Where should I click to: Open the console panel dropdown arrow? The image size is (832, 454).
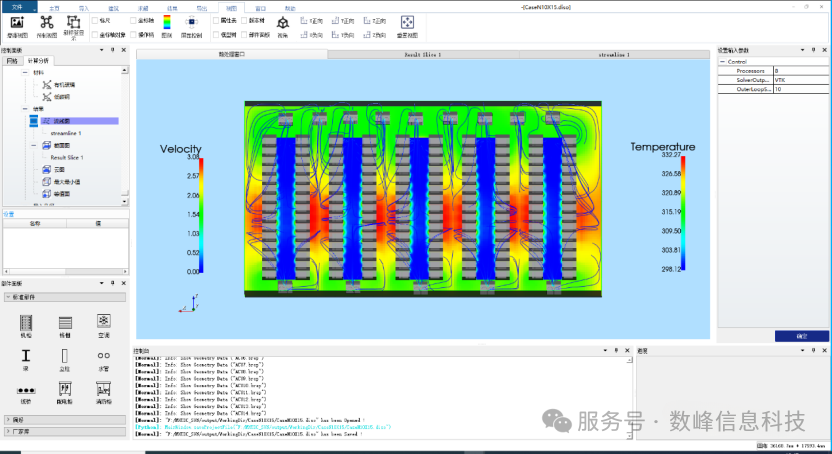pyautogui.click(x=605, y=351)
